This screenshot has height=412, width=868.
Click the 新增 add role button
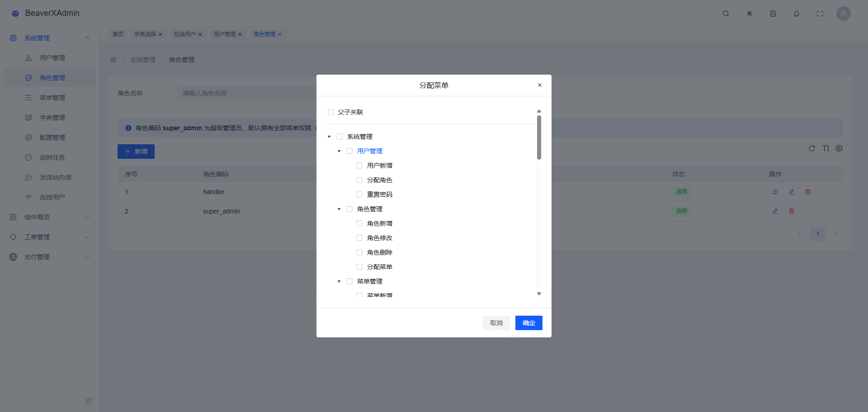click(136, 152)
